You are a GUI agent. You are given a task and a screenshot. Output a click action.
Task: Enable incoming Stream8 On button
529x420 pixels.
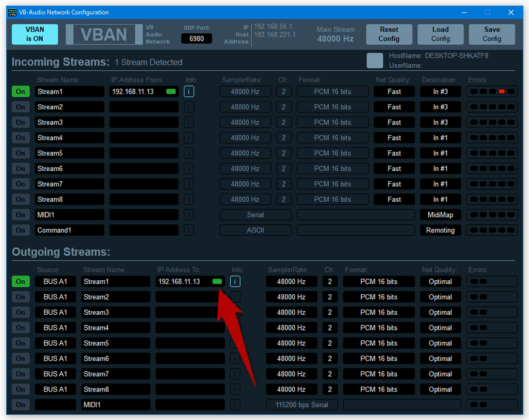pyautogui.click(x=20, y=199)
